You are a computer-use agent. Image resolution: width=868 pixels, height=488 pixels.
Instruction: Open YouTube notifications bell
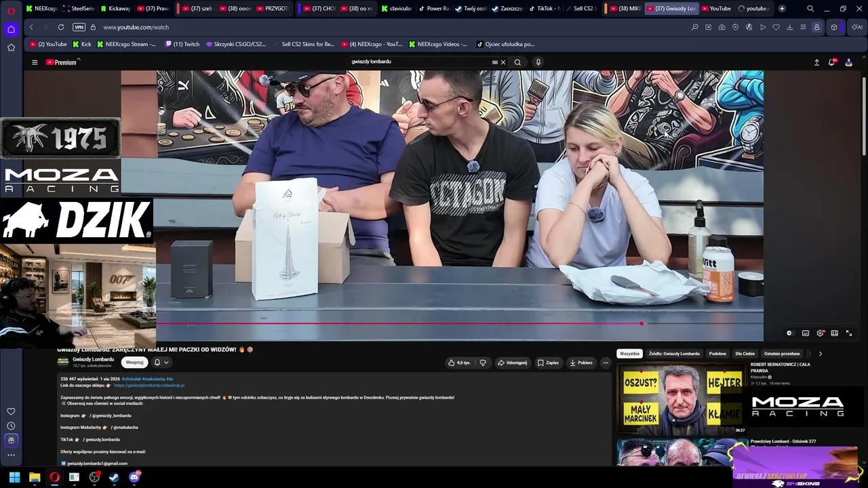[832, 62]
